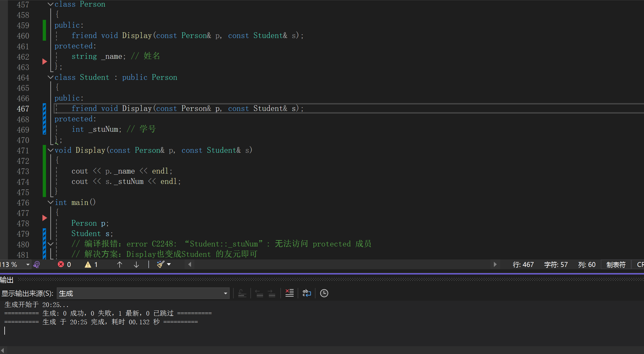Clear all output with red-X list icon
Screen dimensions: 644x354
[289, 293]
